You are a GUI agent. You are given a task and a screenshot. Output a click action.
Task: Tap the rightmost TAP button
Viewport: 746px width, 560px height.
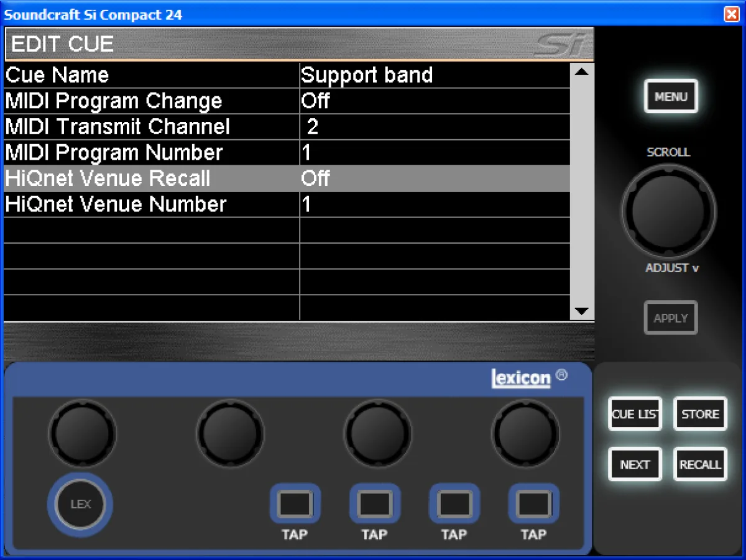[x=533, y=503]
